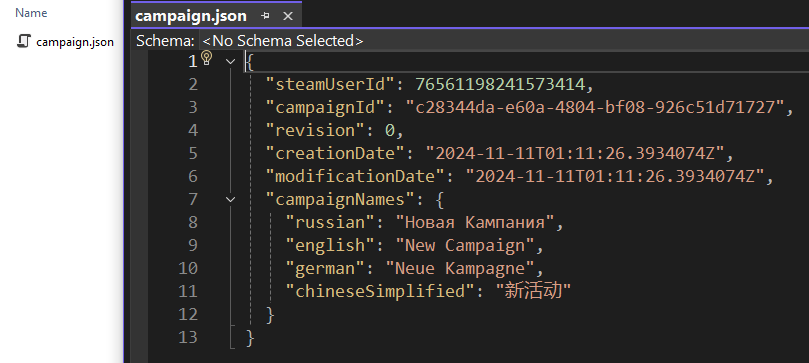Close the campaign.json editor tab

288,16
